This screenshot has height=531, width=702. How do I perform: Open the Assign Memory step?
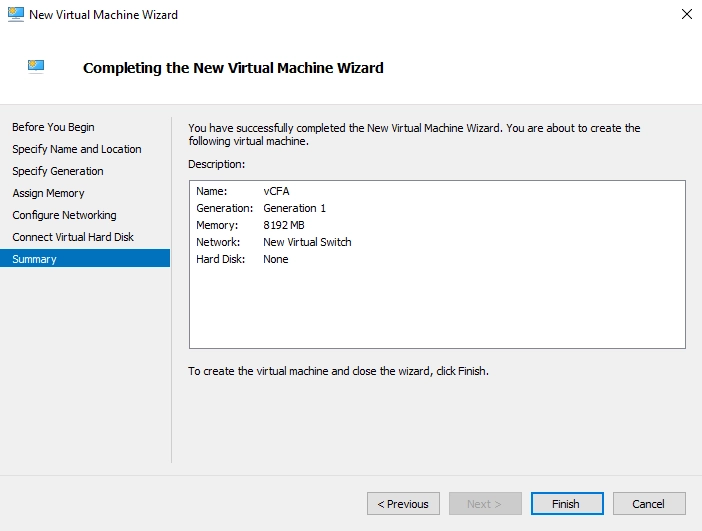tap(48, 193)
